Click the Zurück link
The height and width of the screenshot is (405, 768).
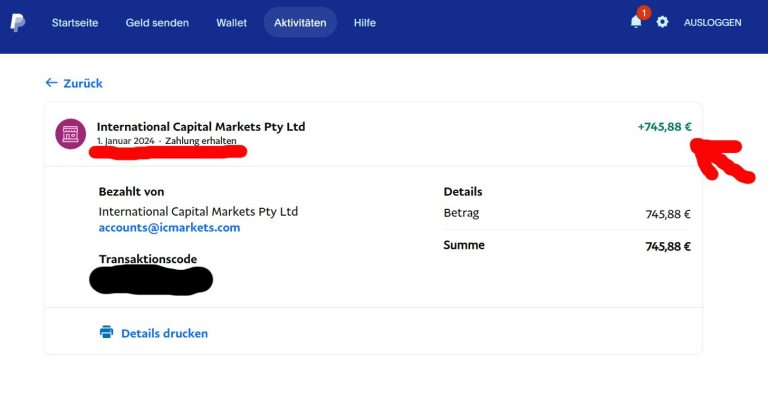coord(83,83)
